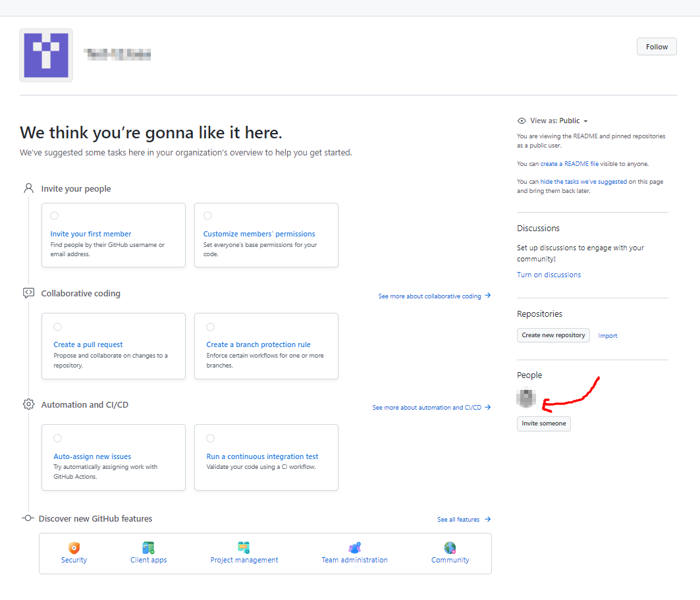700x600 pixels.
Task: Open Customize members' permissions link
Action: [259, 234]
